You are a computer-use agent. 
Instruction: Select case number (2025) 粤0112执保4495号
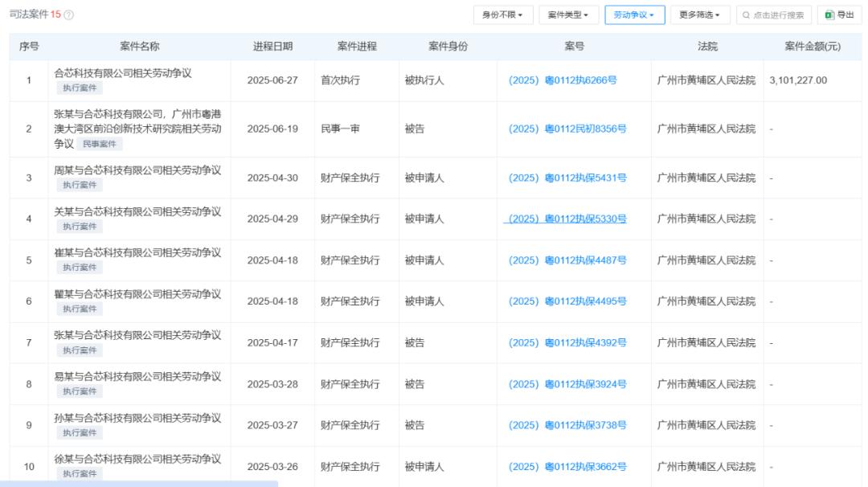coord(567,301)
